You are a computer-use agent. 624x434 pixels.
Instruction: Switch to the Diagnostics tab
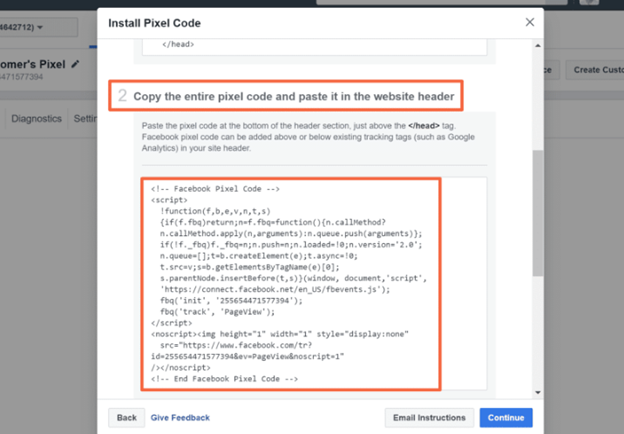[x=36, y=119]
